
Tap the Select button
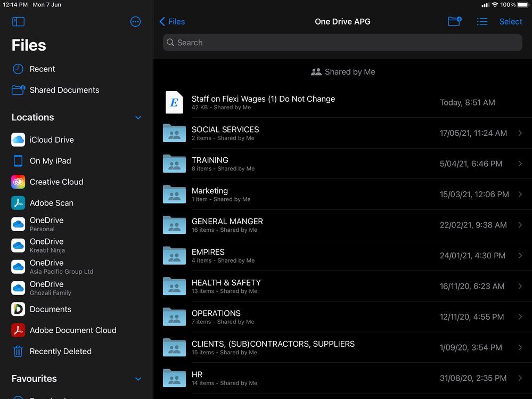511,22
